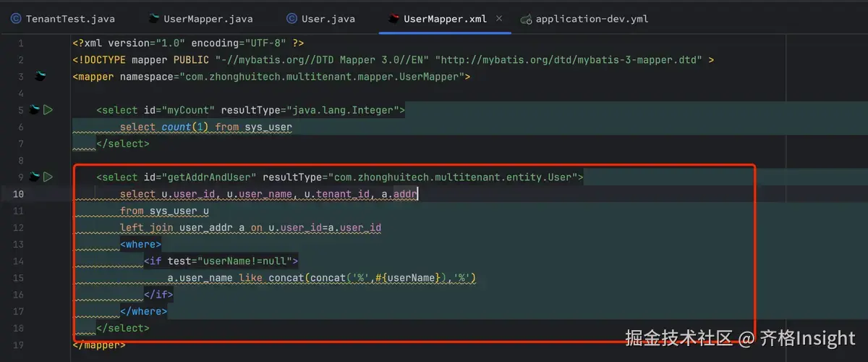868x362 pixels.
Task: Click the MyBatis gutter icon on line 3
Action: [x=41, y=76]
